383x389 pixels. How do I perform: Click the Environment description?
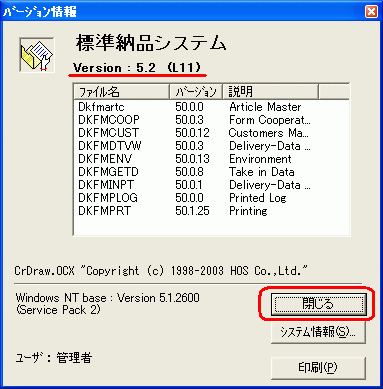[260, 159]
